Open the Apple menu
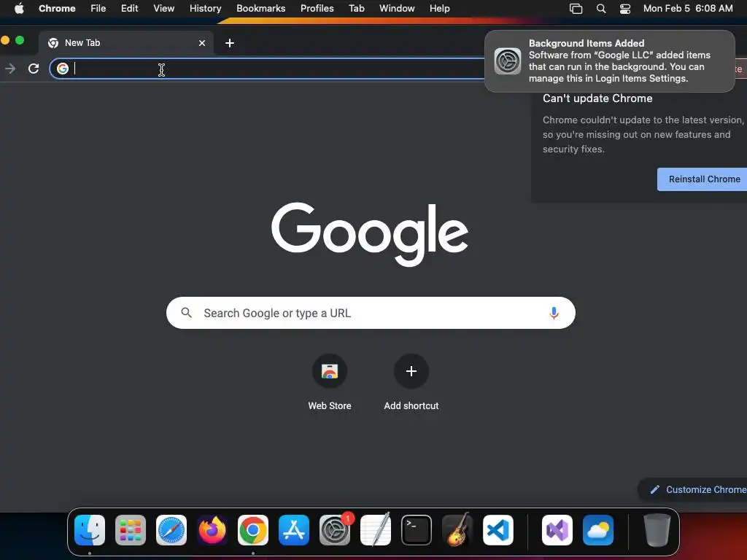 [x=19, y=9]
